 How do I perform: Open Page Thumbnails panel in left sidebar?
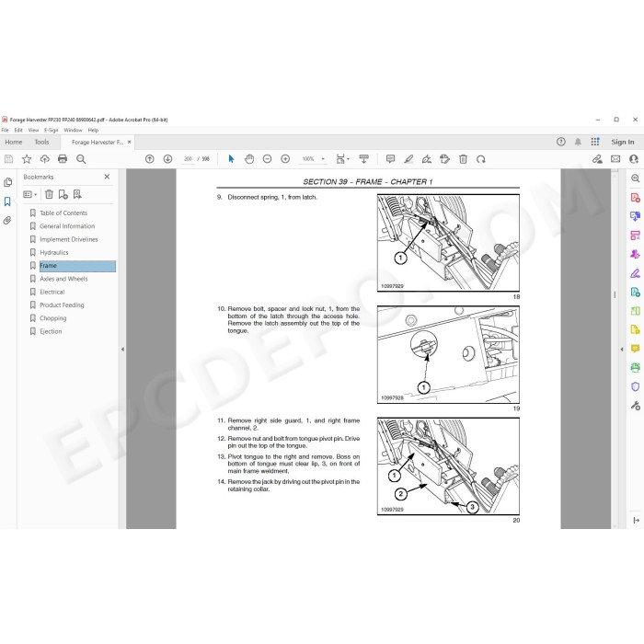[7, 182]
